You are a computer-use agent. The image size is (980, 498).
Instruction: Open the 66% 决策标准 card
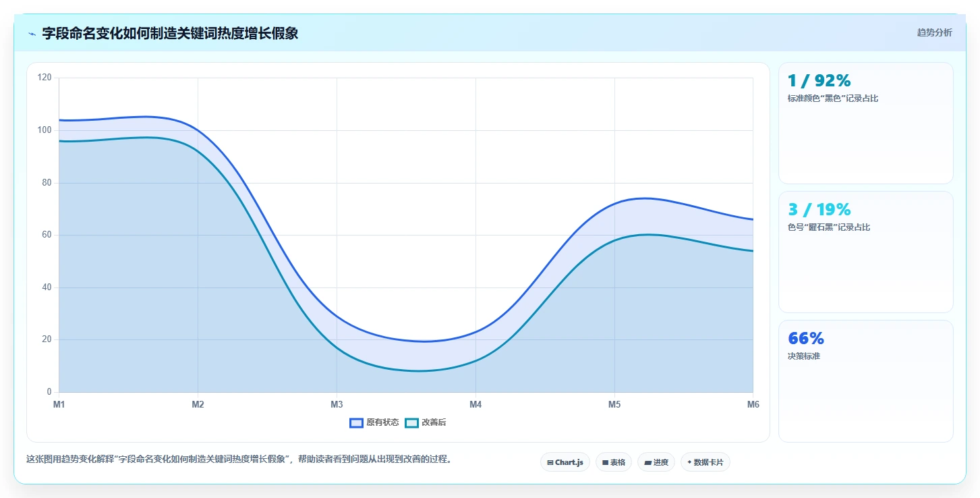(x=866, y=381)
